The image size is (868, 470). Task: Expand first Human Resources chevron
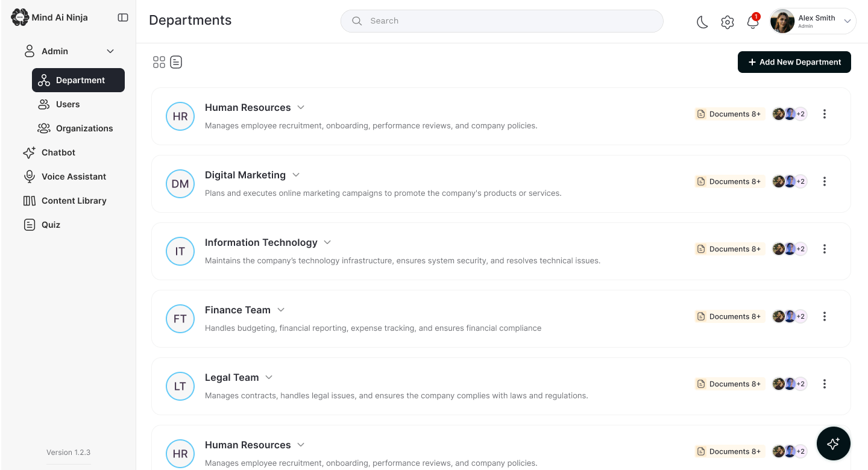301,107
